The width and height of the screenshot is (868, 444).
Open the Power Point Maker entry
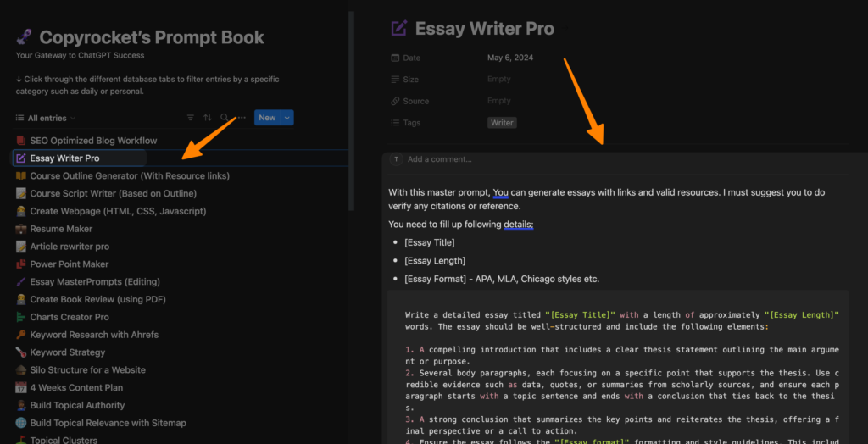(70, 264)
